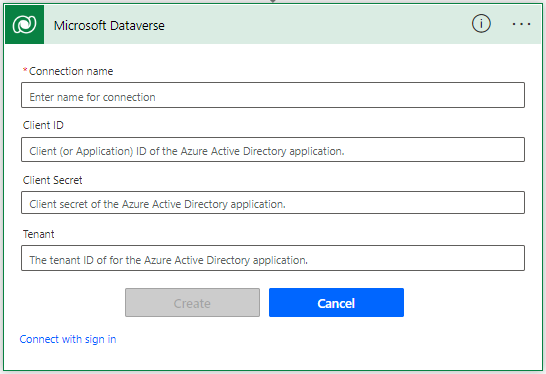
Task: Cancel the connection setup
Action: coord(336,303)
